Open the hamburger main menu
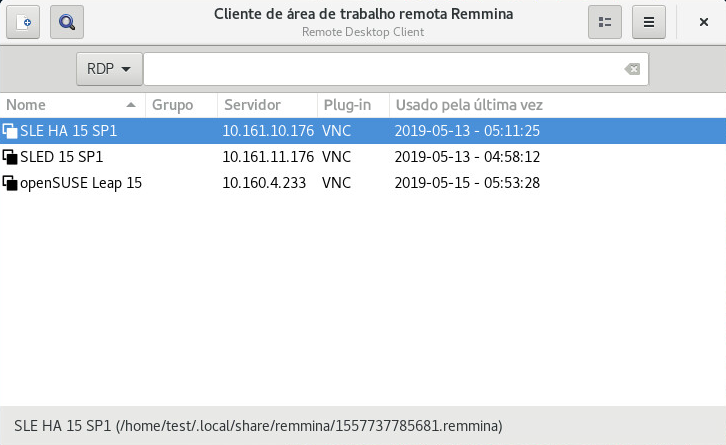Screen dimensions: 726x445 point(649,22)
